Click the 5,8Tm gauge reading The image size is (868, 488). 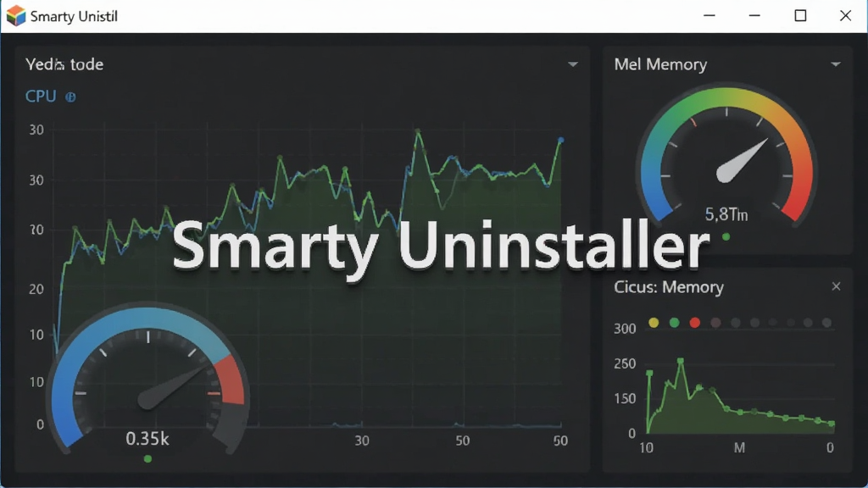[726, 214]
